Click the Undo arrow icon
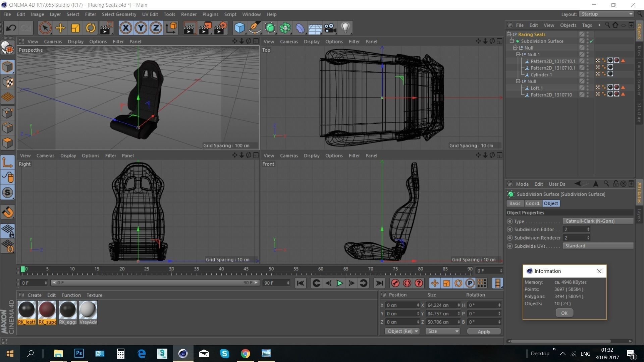 [x=11, y=28]
